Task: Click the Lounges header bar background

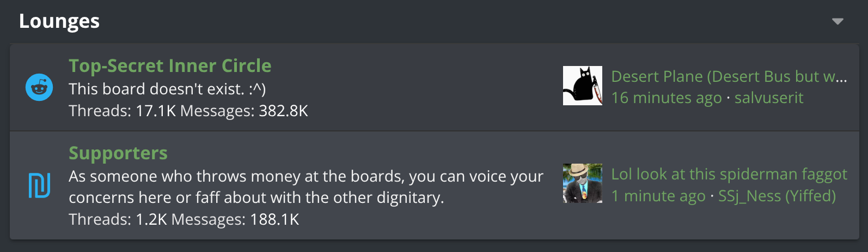Action: (x=434, y=21)
